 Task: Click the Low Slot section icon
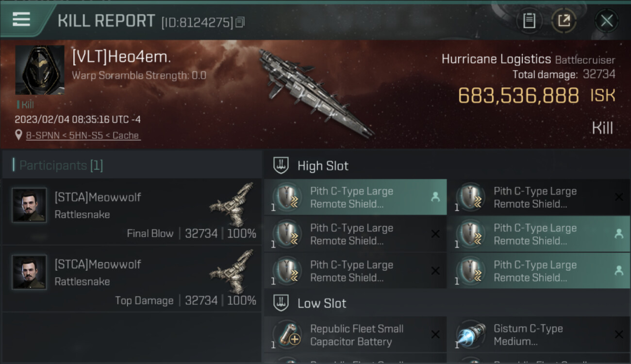coord(282,303)
